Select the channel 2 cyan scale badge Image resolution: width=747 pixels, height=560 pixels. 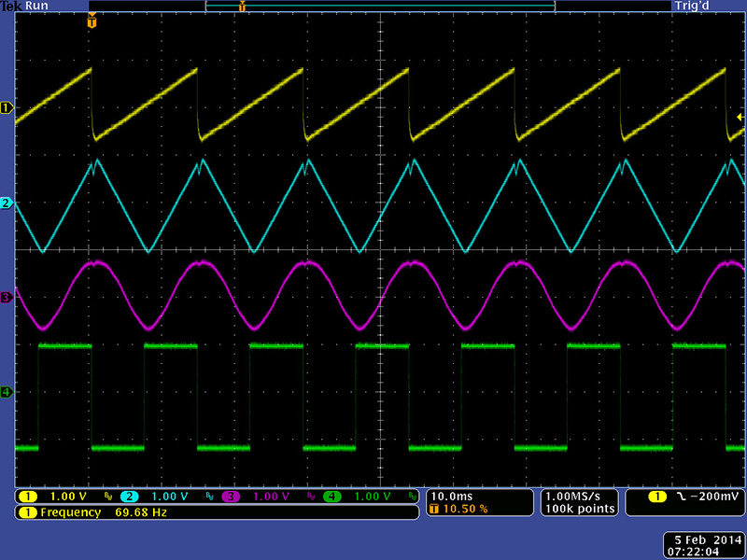(130, 497)
